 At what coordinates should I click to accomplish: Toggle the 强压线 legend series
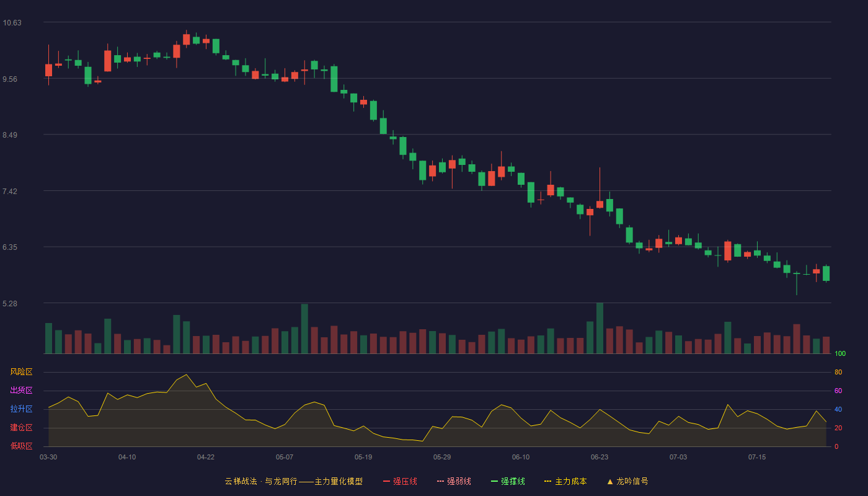[400, 481]
